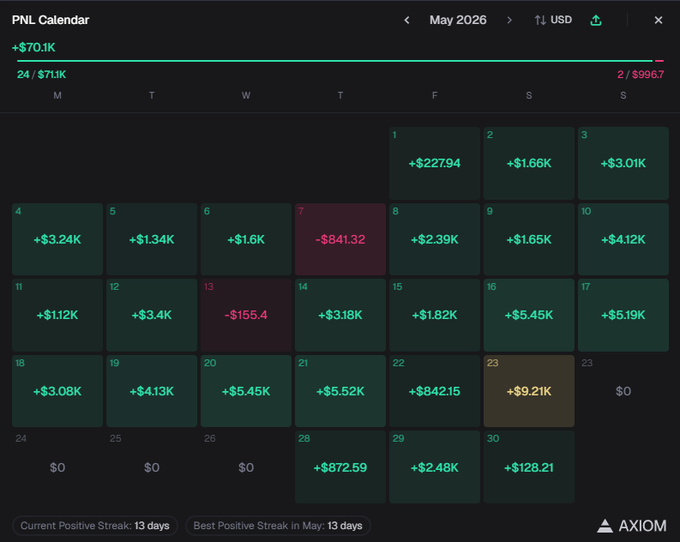Click the green profit progress bar
680x542 pixels.
pyautogui.click(x=335, y=61)
